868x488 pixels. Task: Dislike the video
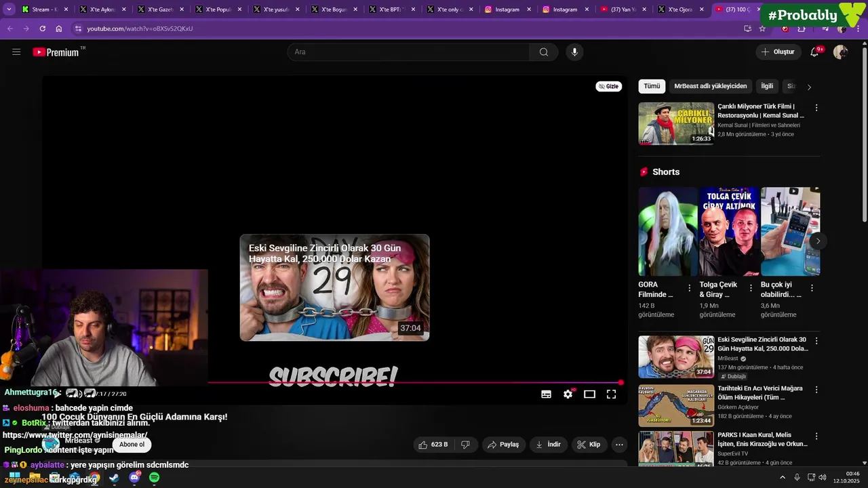click(x=465, y=445)
